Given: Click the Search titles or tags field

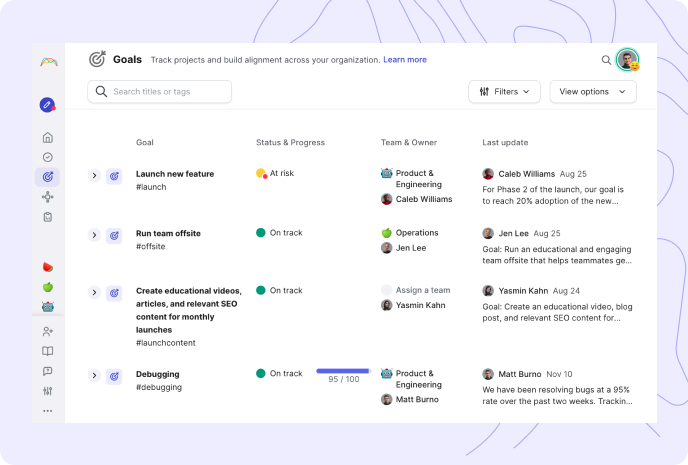Looking at the screenshot, I should pos(159,92).
